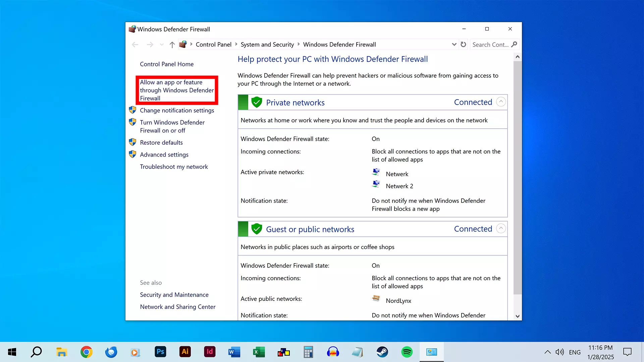
Task: Launch Photoshop from the taskbar
Action: 160,352
